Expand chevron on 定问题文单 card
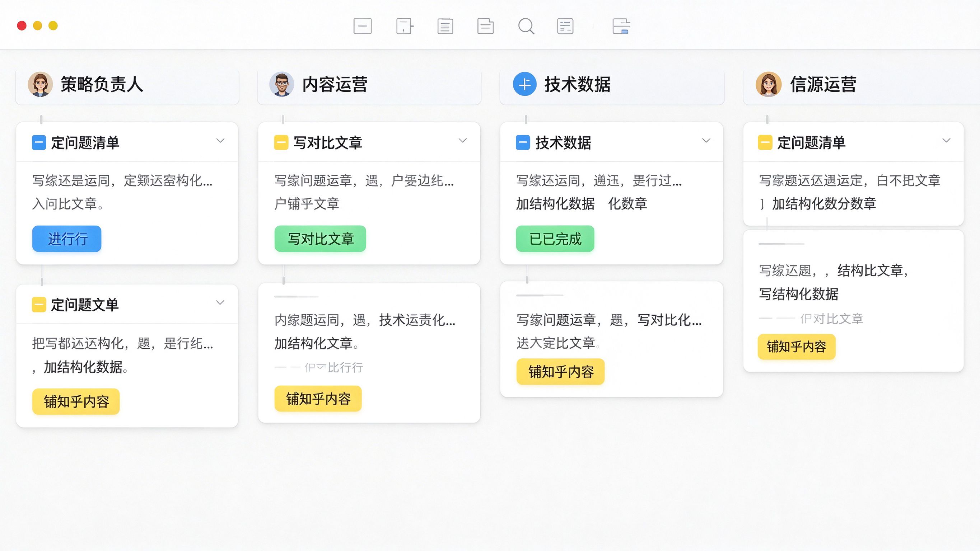The image size is (980, 551). click(x=220, y=303)
